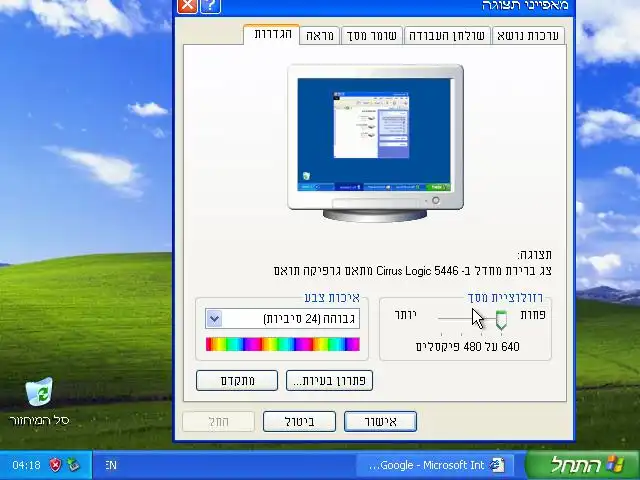
Task: Open the שולחן העבודה tab
Action: pos(447,36)
